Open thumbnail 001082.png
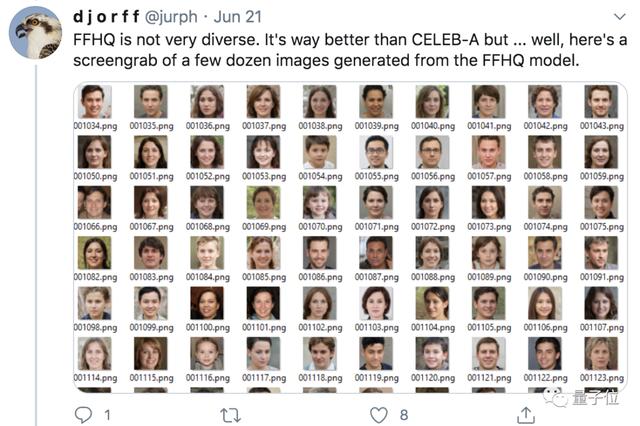 click(x=95, y=253)
